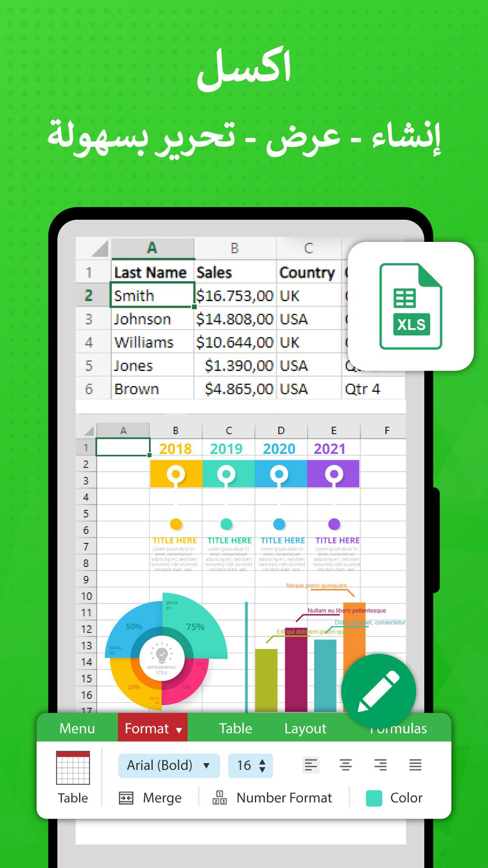The width and height of the screenshot is (488, 868).
Task: Select column B header in top sheet
Action: (x=235, y=248)
